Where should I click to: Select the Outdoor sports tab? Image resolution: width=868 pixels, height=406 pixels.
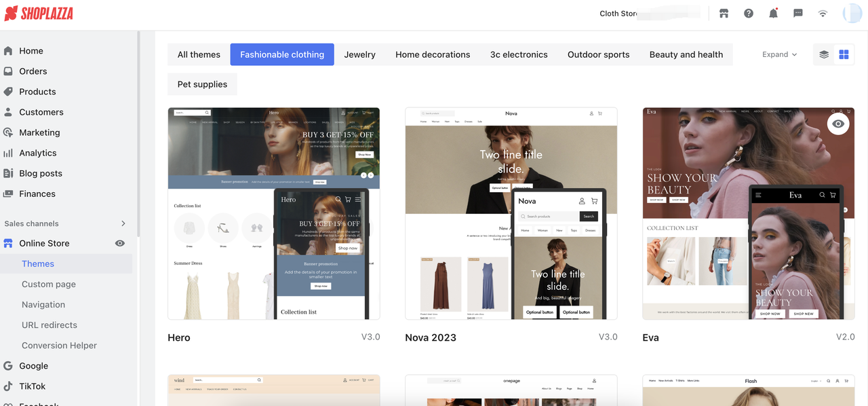point(598,54)
